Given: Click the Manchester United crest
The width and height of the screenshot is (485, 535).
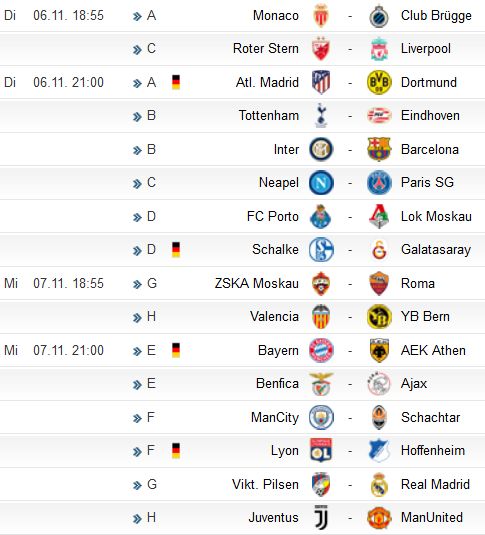Looking at the screenshot, I should [x=379, y=517].
